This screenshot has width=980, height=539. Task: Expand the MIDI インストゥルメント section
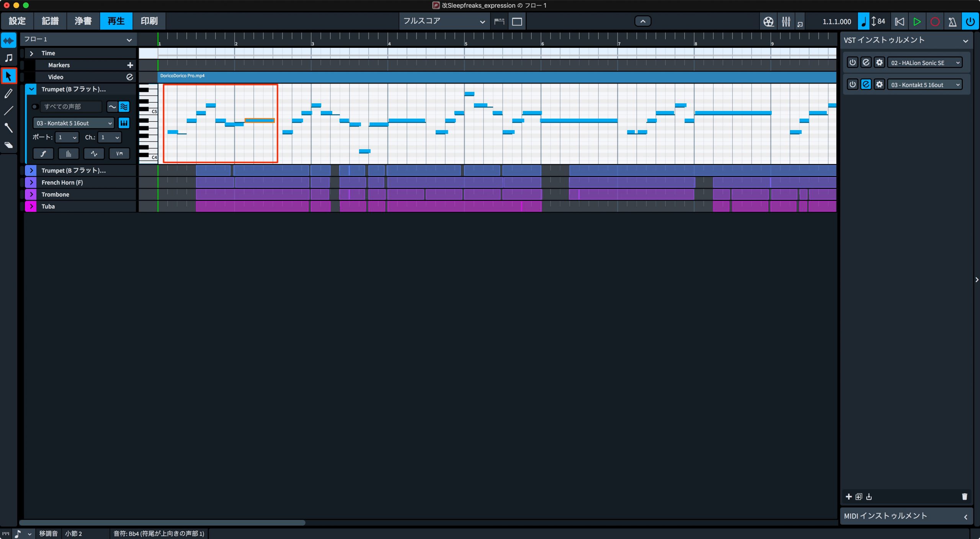click(965, 517)
